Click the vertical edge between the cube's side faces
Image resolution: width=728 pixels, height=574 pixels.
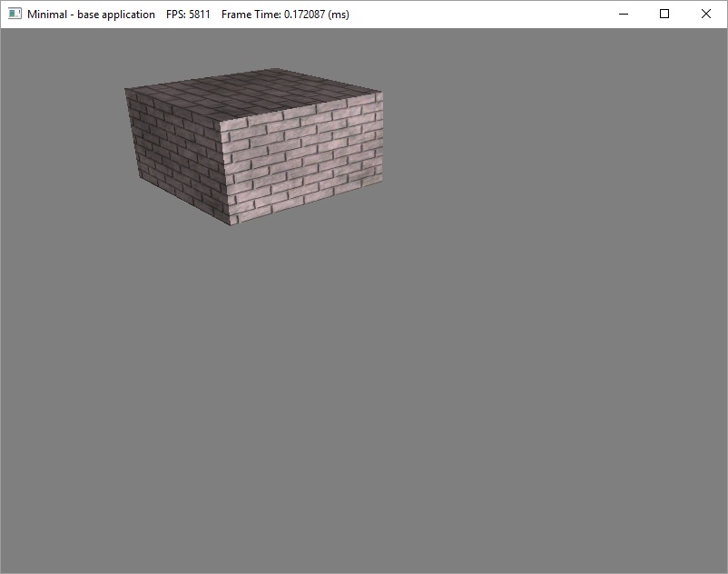[224, 173]
